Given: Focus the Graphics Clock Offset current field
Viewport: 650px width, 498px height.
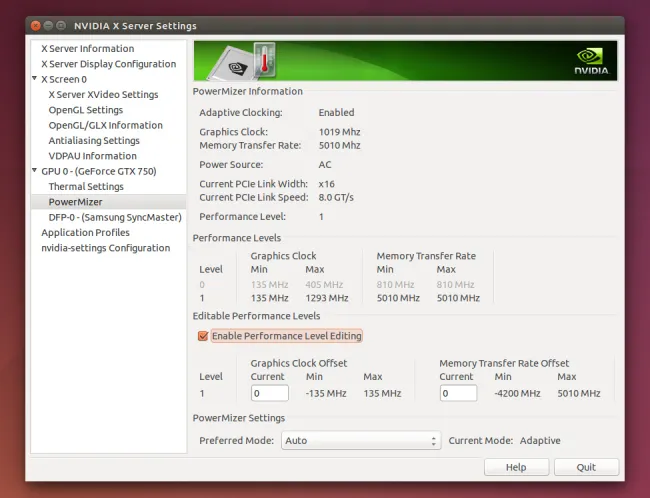Looking at the screenshot, I should pyautogui.click(x=269, y=393).
